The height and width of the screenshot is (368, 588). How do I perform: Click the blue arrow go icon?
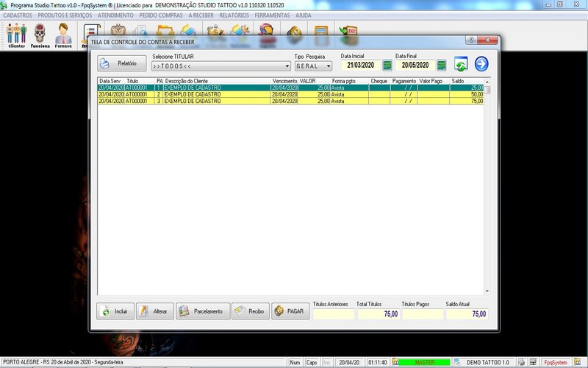(x=481, y=64)
